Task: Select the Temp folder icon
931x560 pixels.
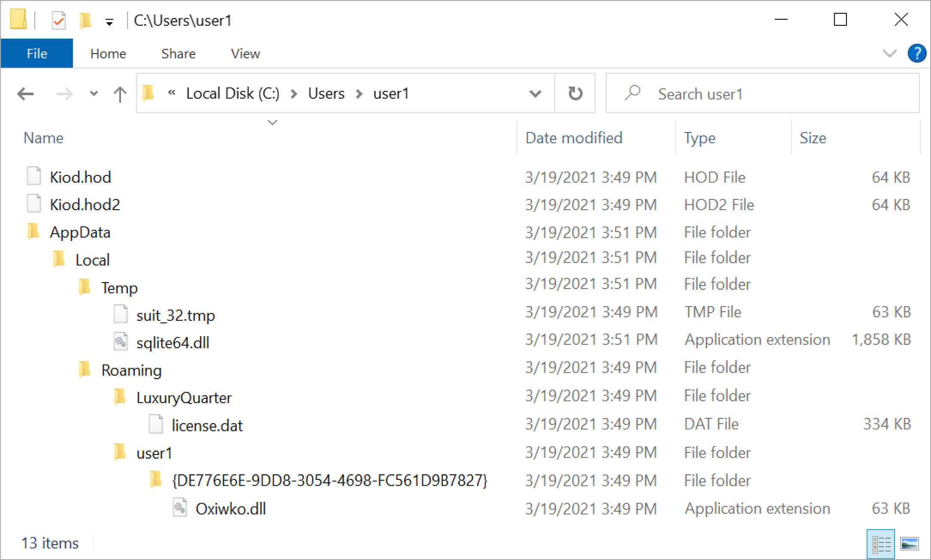Action: [85, 287]
